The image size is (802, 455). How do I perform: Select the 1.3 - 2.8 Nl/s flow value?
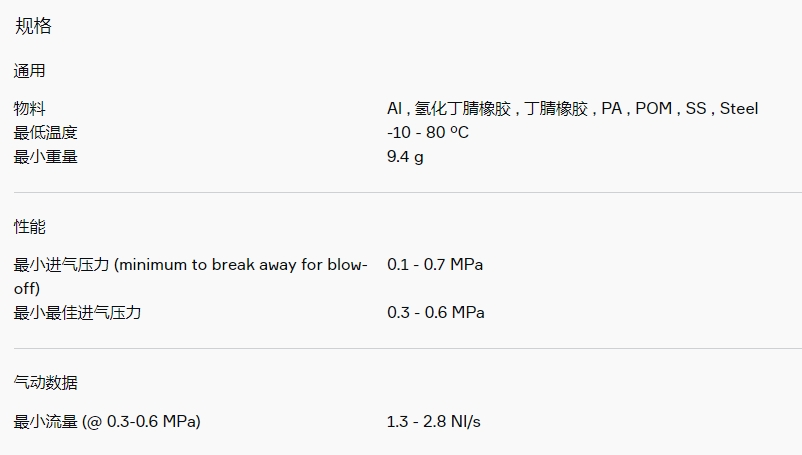[434, 422]
